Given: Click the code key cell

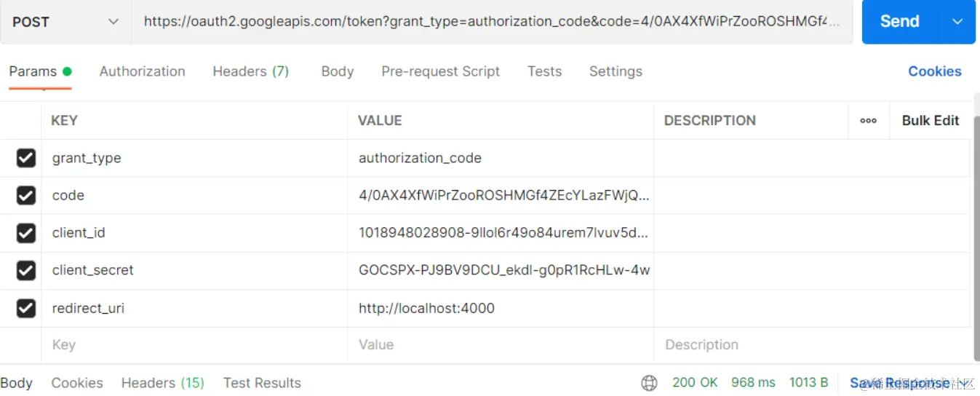Looking at the screenshot, I should [195, 195].
